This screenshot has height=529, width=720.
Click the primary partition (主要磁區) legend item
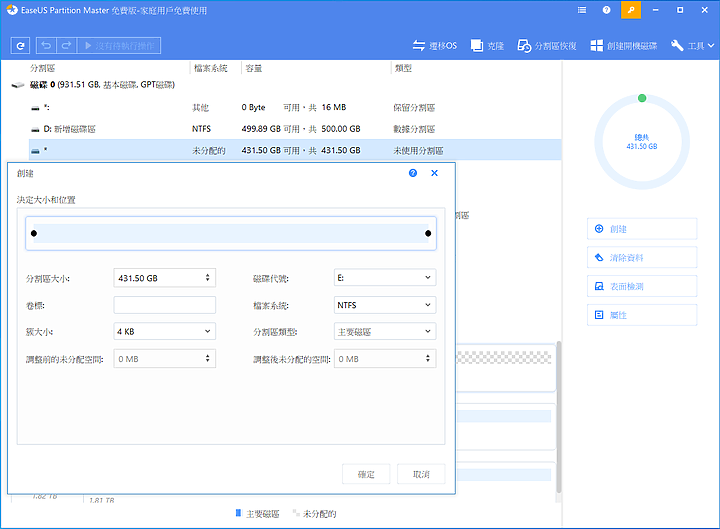click(257, 514)
